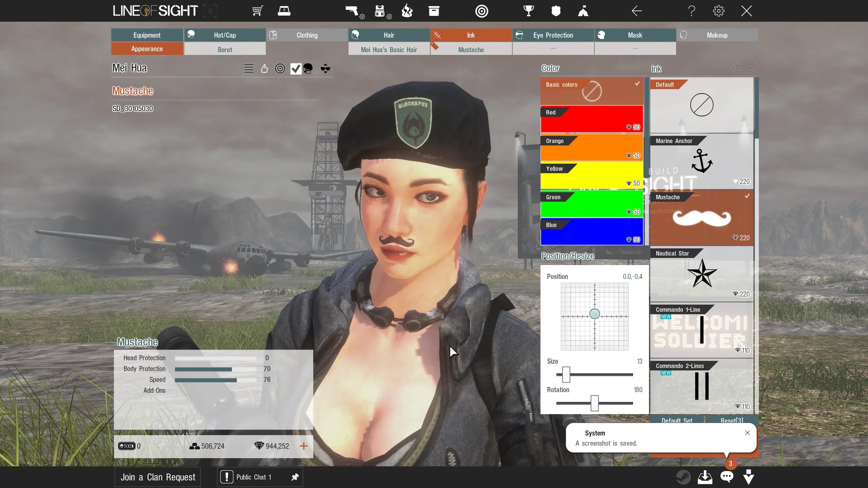Open the inventory storage box icon
868x488 pixels.
(x=434, y=11)
